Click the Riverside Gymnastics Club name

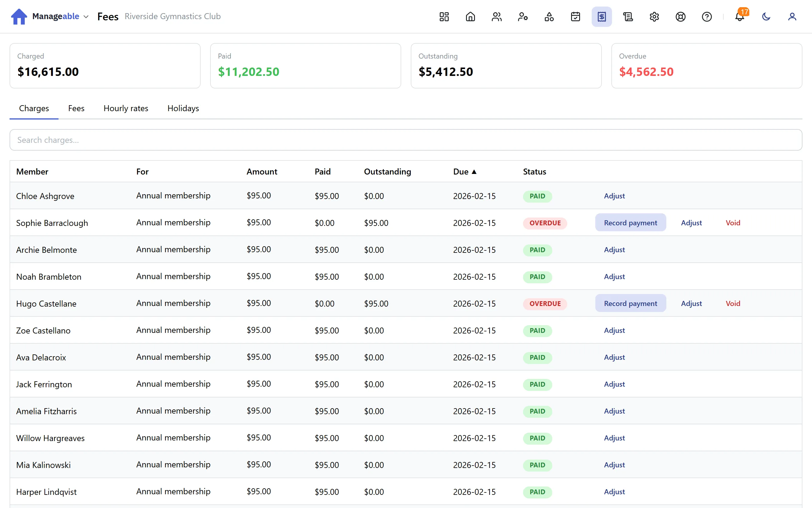pyautogui.click(x=173, y=16)
